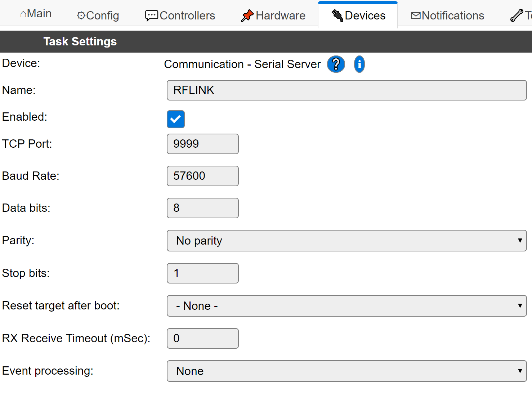This screenshot has width=532, height=393.
Task: Open the Hardware tab
Action: (x=273, y=15)
